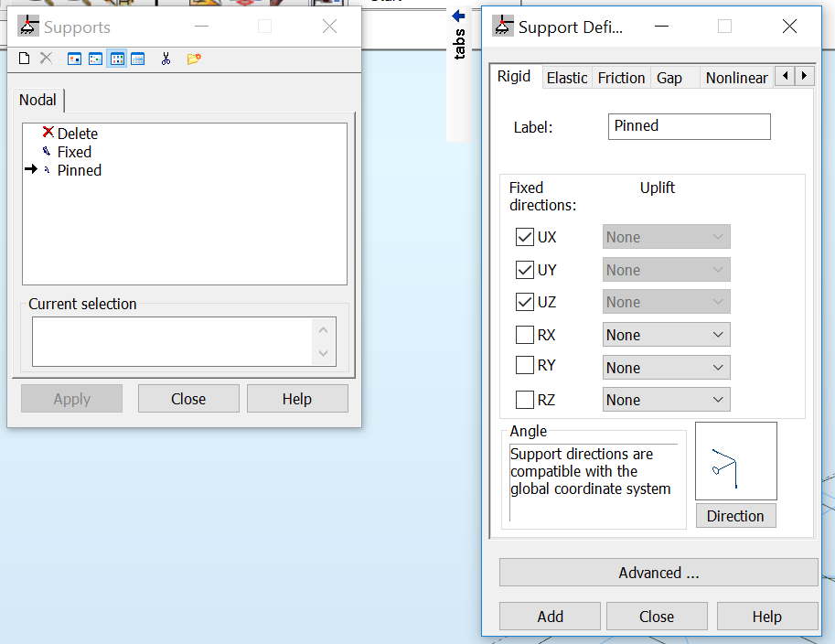Open the RY uplift dropdown
The height and width of the screenshot is (644, 835).
666,368
